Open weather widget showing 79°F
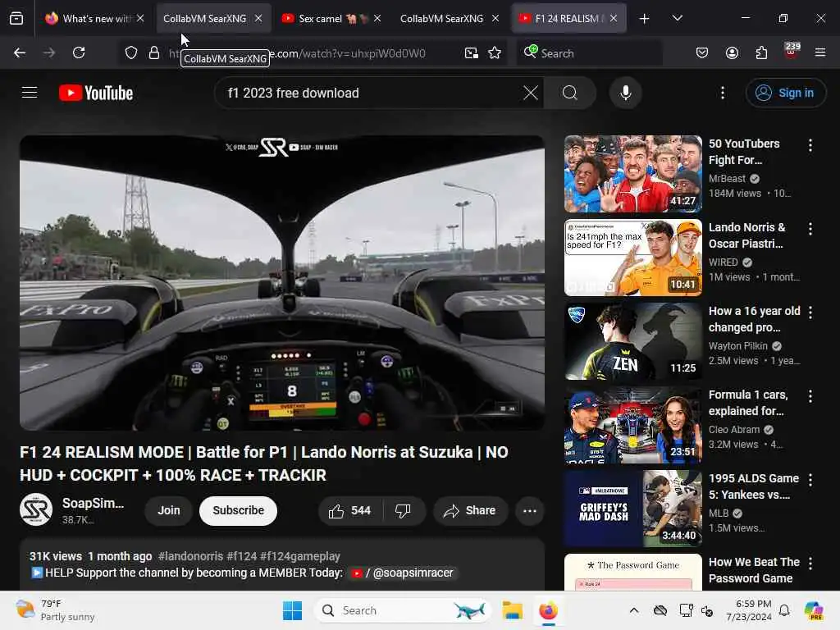Image resolution: width=840 pixels, height=630 pixels. pyautogui.click(x=55, y=610)
